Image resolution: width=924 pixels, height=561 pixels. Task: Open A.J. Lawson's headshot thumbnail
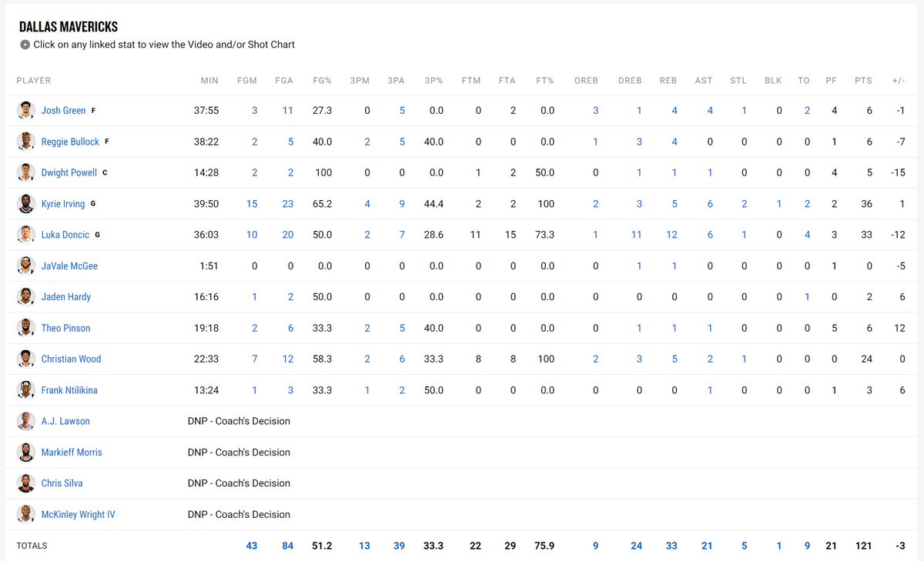coord(26,421)
